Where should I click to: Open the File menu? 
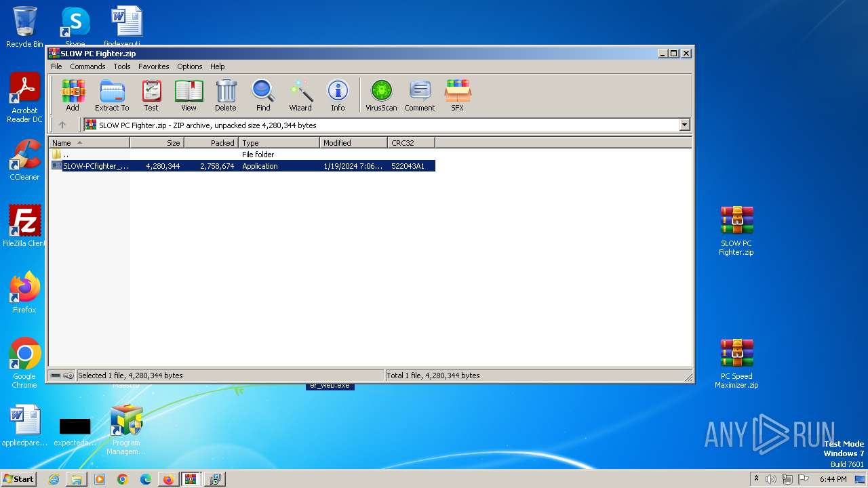(56, 66)
